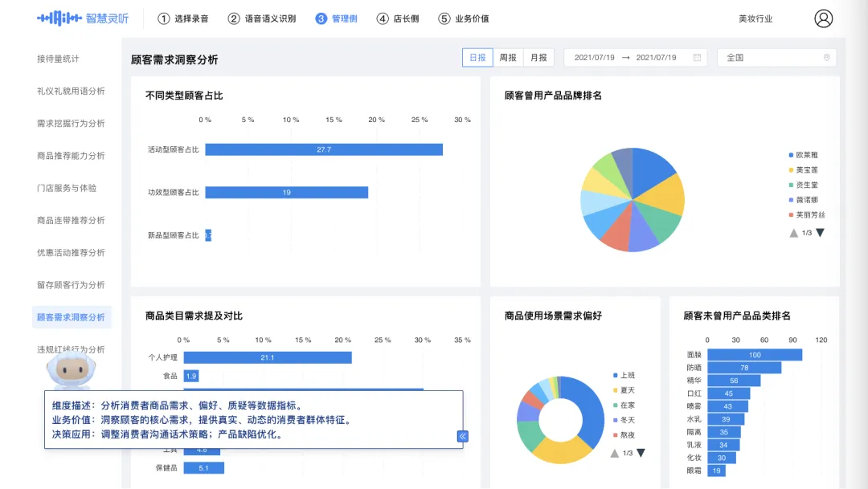Switch to the 周报 tab
Screen dimensions: 868x489
click(508, 57)
